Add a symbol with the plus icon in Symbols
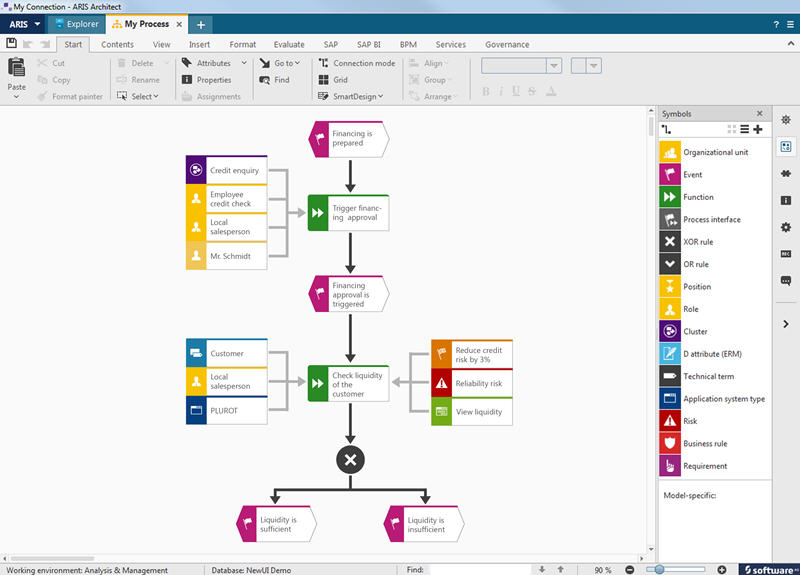Screen dimensions: 800x575 click(x=758, y=130)
